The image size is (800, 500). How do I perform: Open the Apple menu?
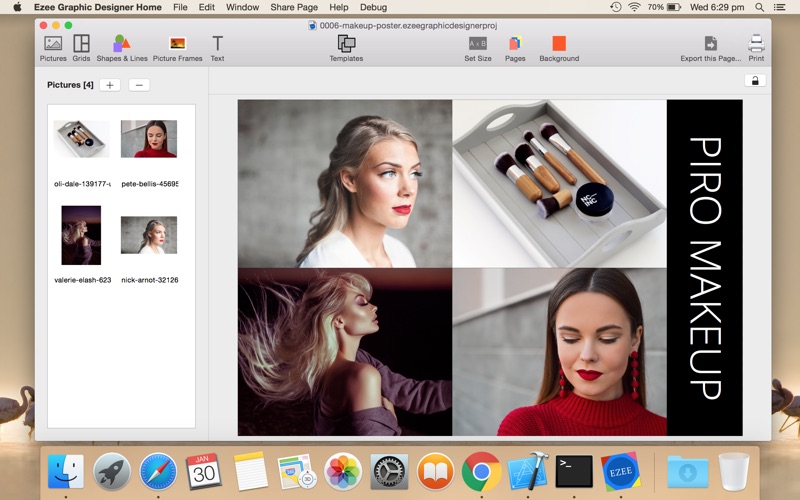click(x=17, y=7)
